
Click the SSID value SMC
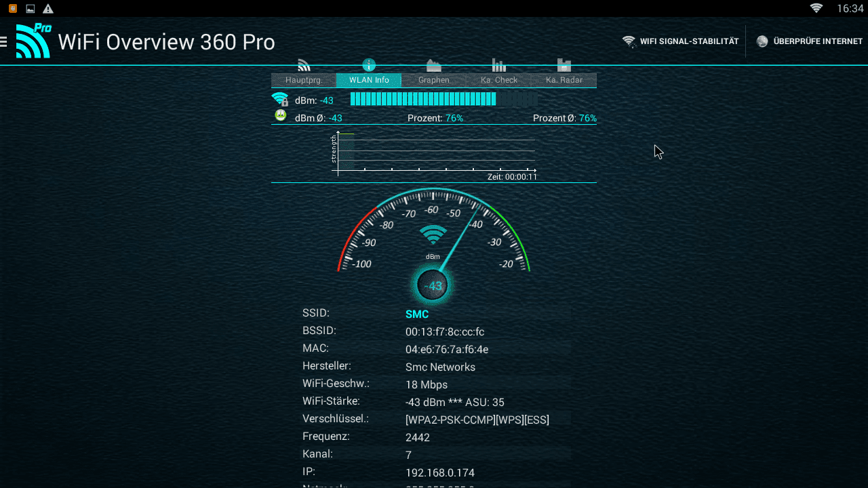click(x=417, y=314)
